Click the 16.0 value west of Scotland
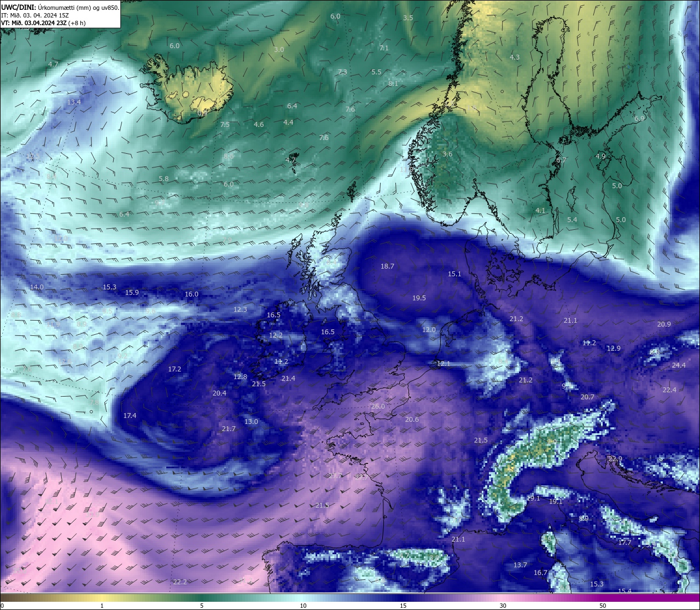The width and height of the screenshot is (700, 610). click(x=191, y=294)
